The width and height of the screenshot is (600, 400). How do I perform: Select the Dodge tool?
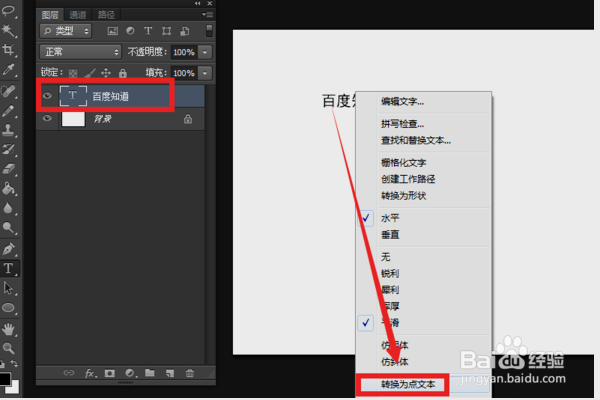tap(8, 228)
